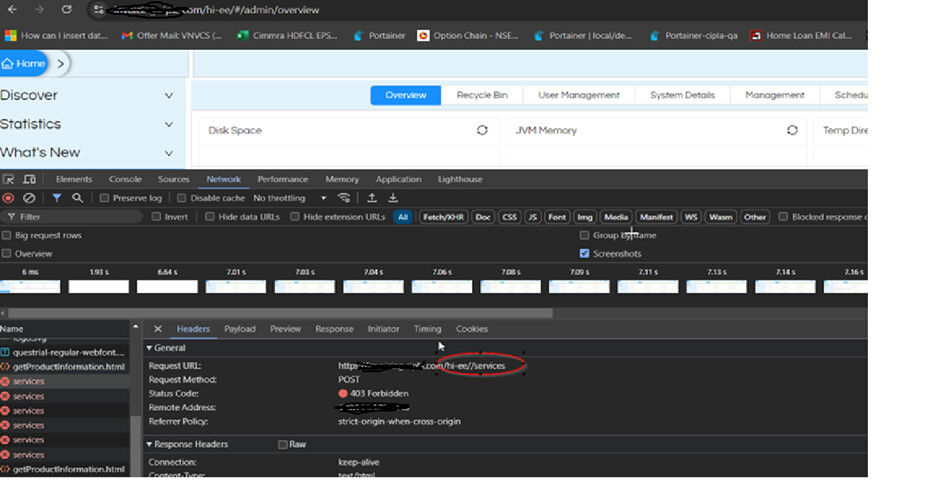The height and width of the screenshot is (483, 940).
Task: Enable the Disable cache checkbox
Action: [x=182, y=198]
